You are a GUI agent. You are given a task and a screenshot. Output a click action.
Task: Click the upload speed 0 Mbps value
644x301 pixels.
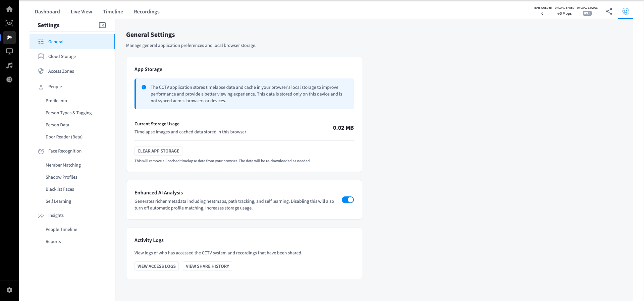(565, 13)
